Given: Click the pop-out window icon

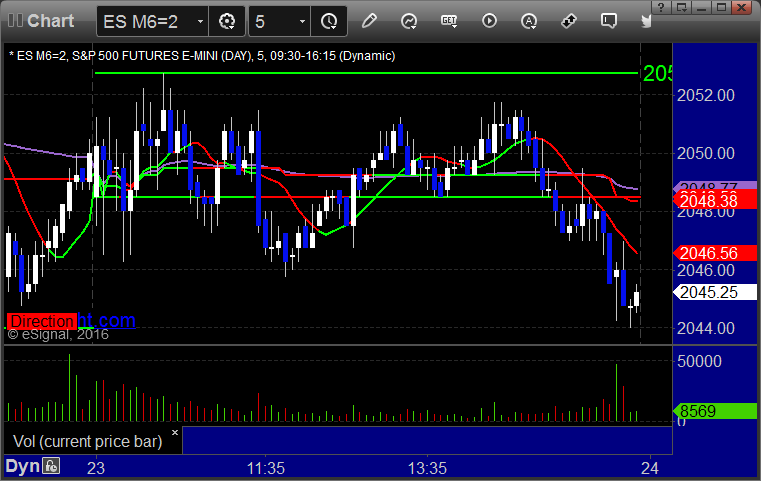Looking at the screenshot, I should pos(681,7).
